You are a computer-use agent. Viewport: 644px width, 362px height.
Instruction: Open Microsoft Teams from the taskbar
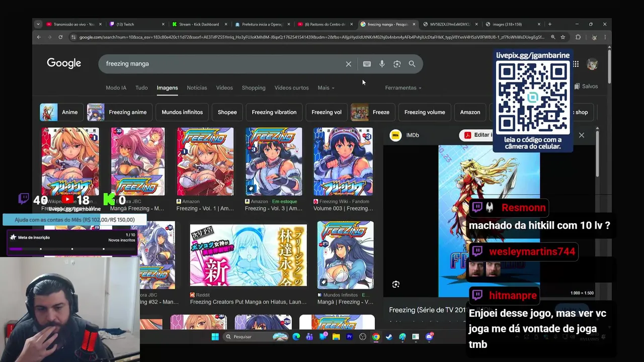click(309, 337)
